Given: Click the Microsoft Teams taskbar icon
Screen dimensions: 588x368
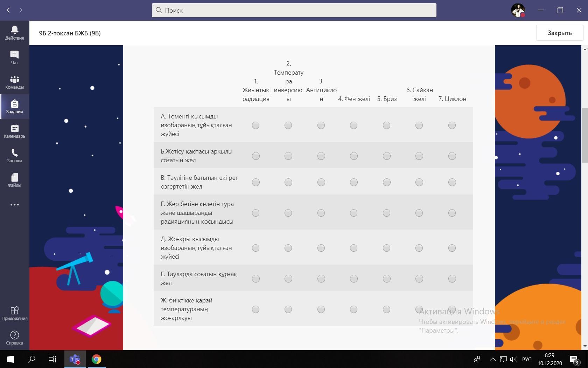Looking at the screenshot, I should [x=75, y=359].
